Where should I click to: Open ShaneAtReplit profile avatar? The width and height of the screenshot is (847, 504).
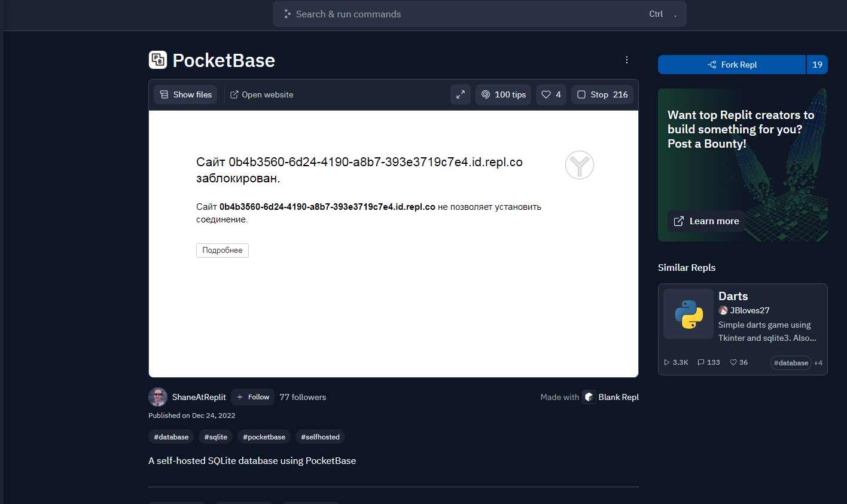[x=158, y=397]
